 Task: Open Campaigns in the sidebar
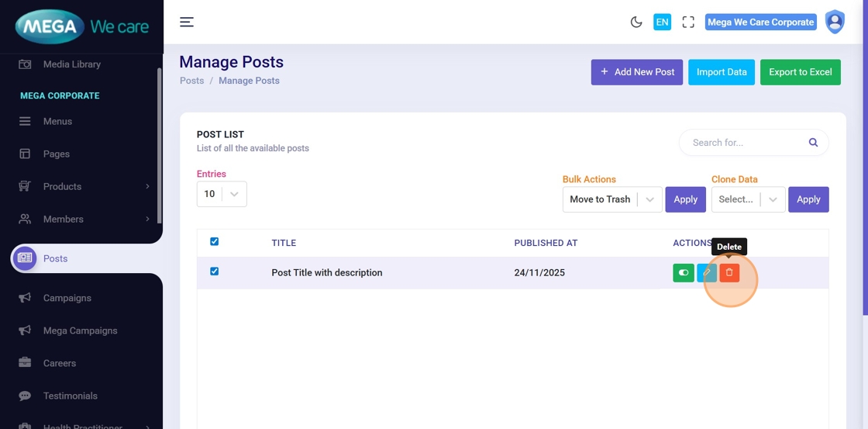coord(67,298)
